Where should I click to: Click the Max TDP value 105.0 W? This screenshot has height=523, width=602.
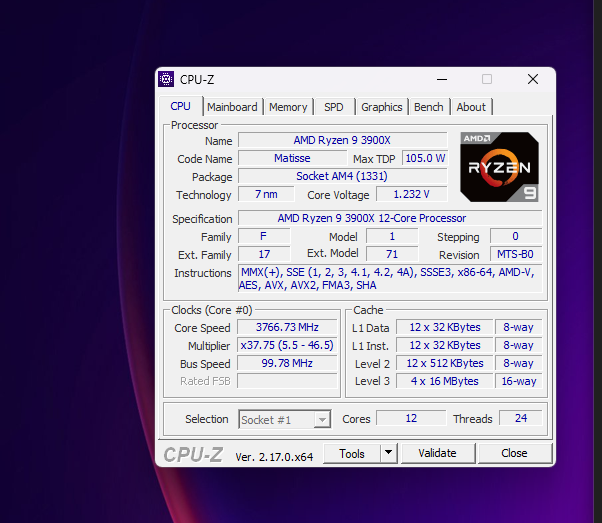[x=425, y=158]
